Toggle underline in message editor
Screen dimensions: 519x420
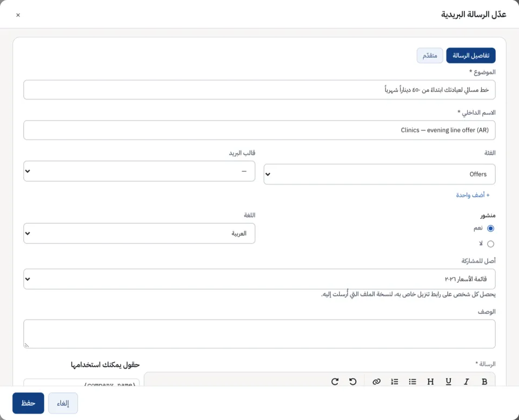point(449,382)
